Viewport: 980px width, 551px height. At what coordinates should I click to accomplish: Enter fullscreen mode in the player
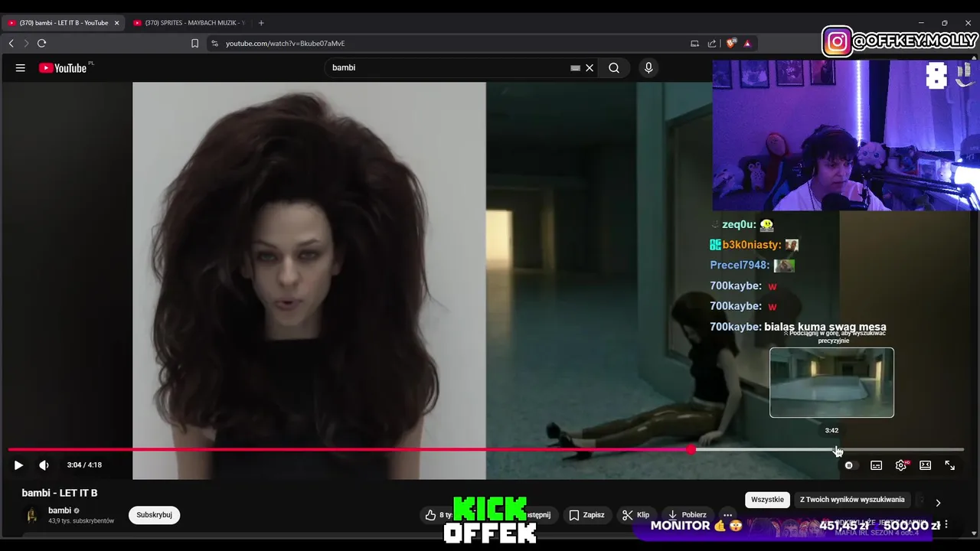(949, 465)
